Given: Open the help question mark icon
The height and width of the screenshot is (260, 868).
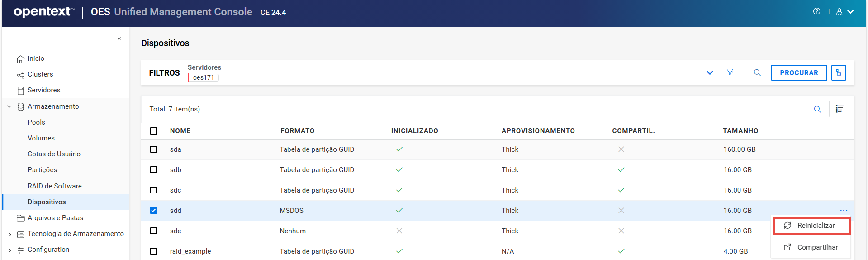Looking at the screenshot, I should [x=816, y=12].
